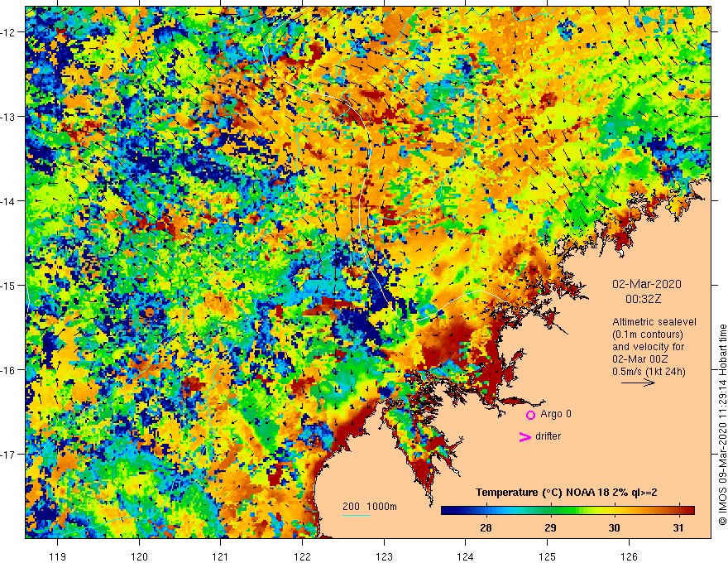Click the 0.5m/s velocity scale arrow

point(638,383)
